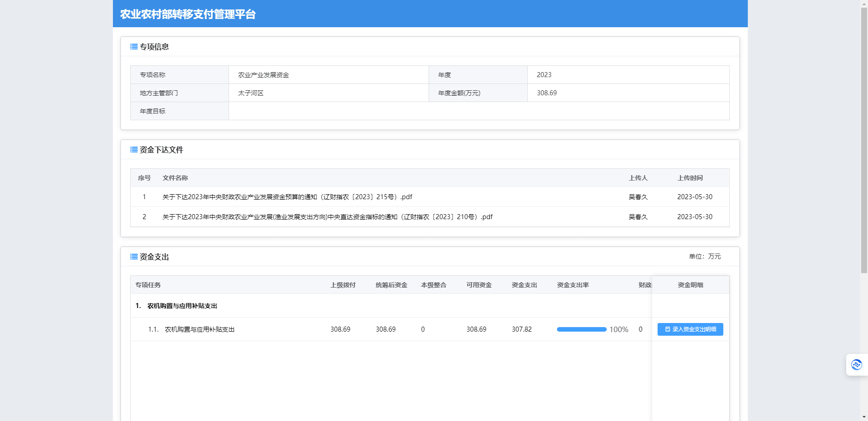
Task: Click upload date 2023-05-30 in second file row
Action: (695, 217)
